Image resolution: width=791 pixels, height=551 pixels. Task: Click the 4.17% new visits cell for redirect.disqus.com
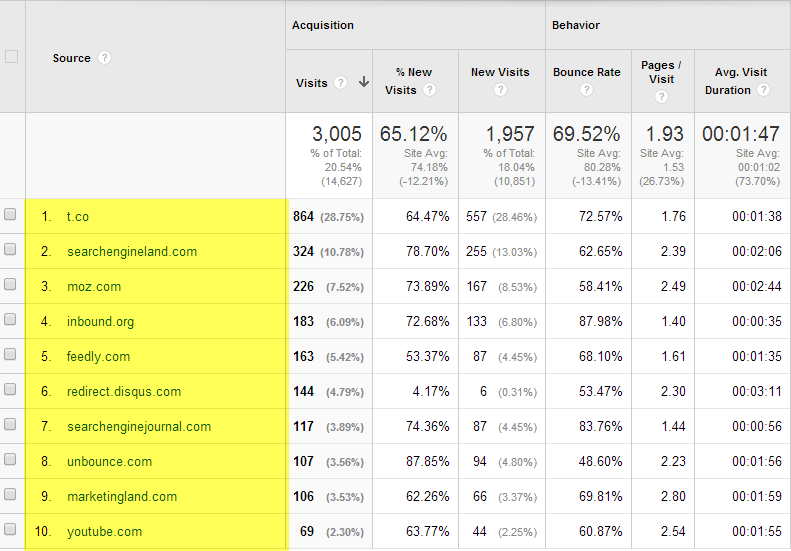(x=430, y=392)
